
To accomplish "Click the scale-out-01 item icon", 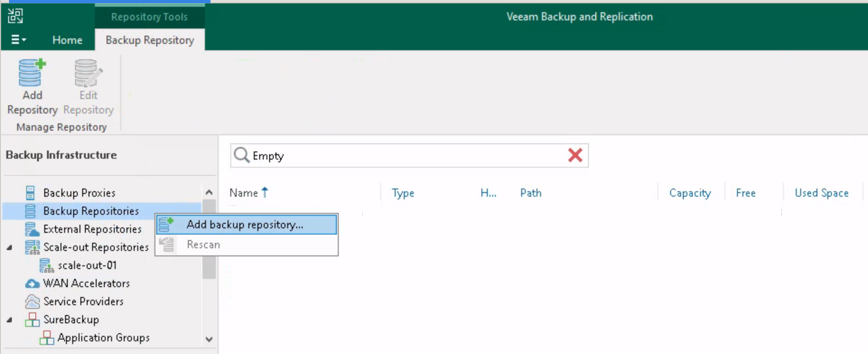I will tap(47, 265).
